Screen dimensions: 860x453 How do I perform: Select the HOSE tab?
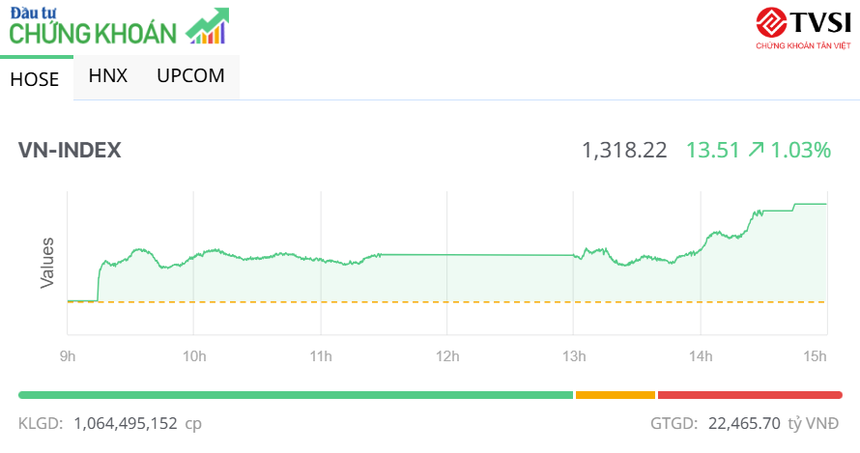(35, 79)
